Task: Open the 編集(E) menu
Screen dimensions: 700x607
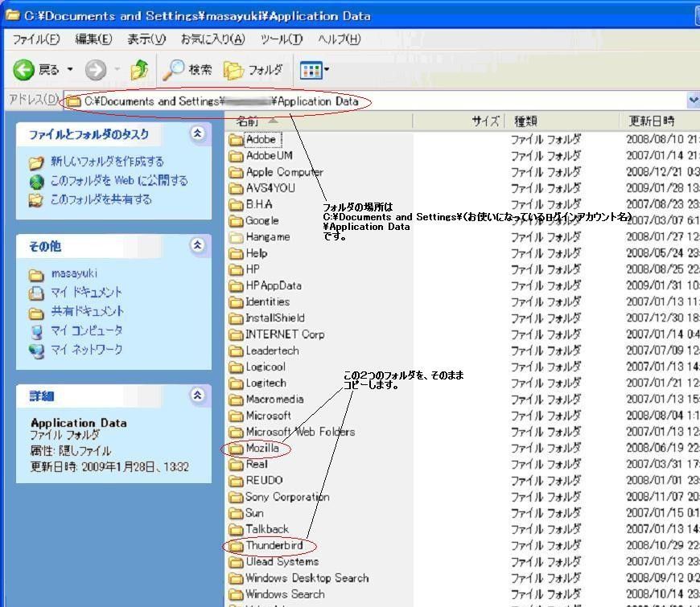Action: coord(93,39)
